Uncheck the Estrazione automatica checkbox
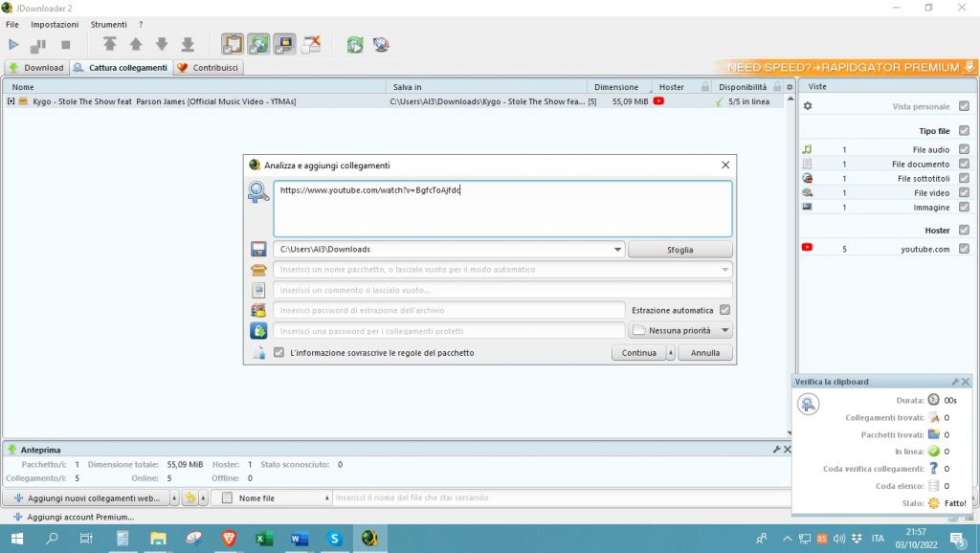980x553 pixels. point(725,310)
